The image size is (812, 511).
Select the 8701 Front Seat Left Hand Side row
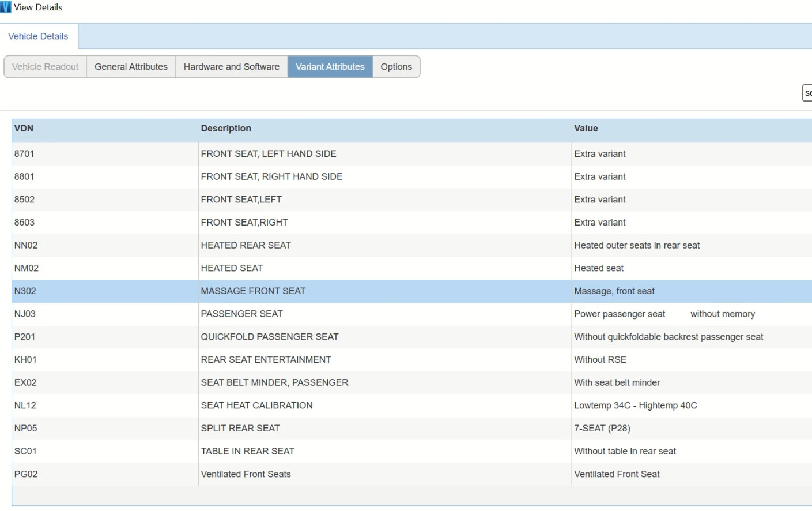click(268, 154)
